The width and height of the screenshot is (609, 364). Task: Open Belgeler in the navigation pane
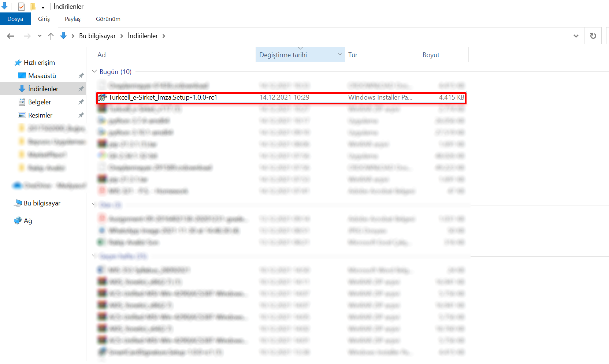(40, 102)
